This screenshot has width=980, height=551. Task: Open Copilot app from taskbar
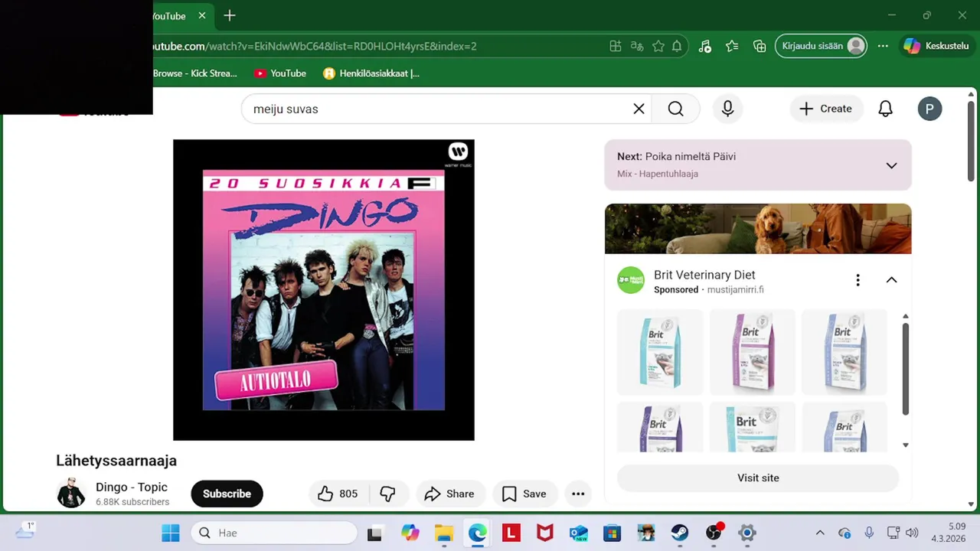pos(410,533)
